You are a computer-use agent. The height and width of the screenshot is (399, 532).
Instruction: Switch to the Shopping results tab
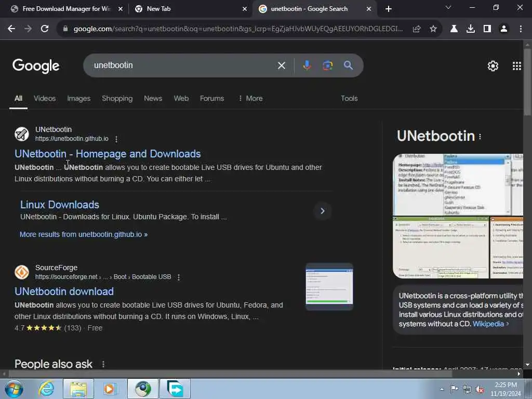[x=117, y=98]
